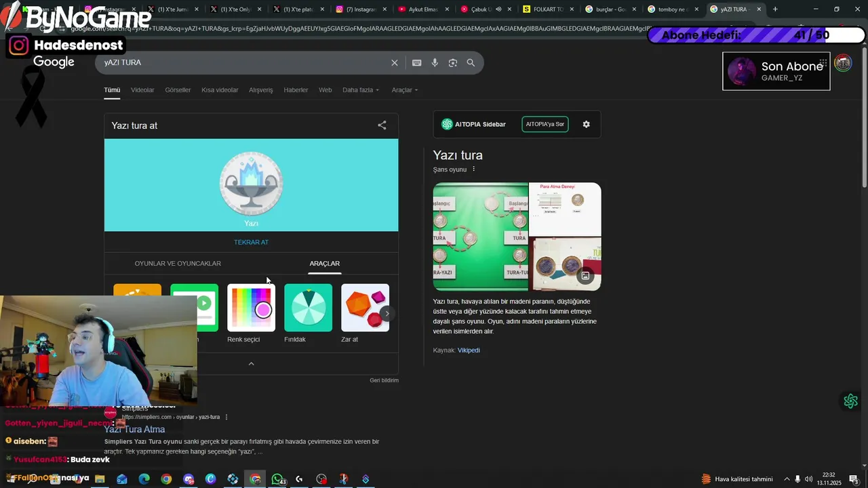The height and width of the screenshot is (488, 868).
Task: Close the tomboy browser tab
Action: (696, 9)
